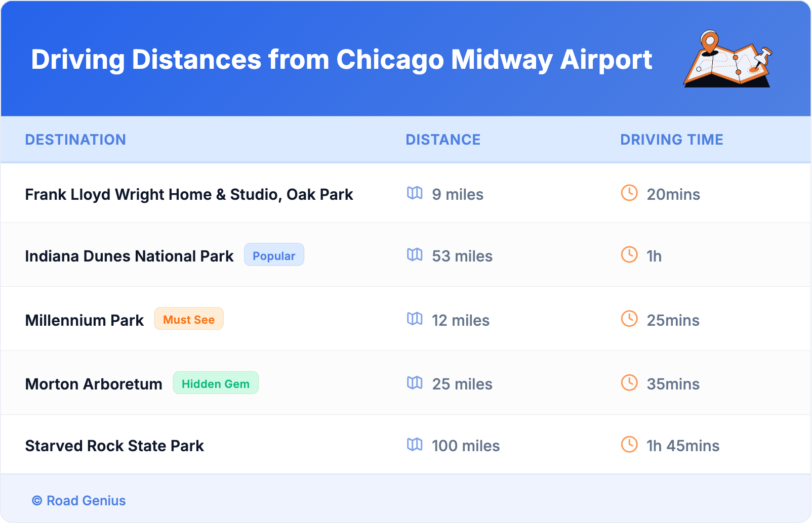812x523 pixels.
Task: Click the map icon beside 100 miles
Action: tap(415, 445)
